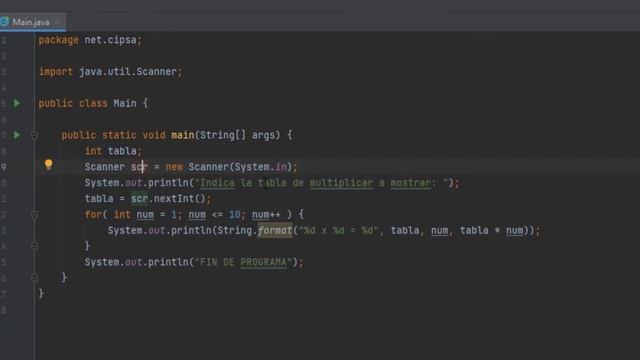Click the Java class icon on Main.java tab
The image size is (640, 360).
pyautogui.click(x=4, y=22)
